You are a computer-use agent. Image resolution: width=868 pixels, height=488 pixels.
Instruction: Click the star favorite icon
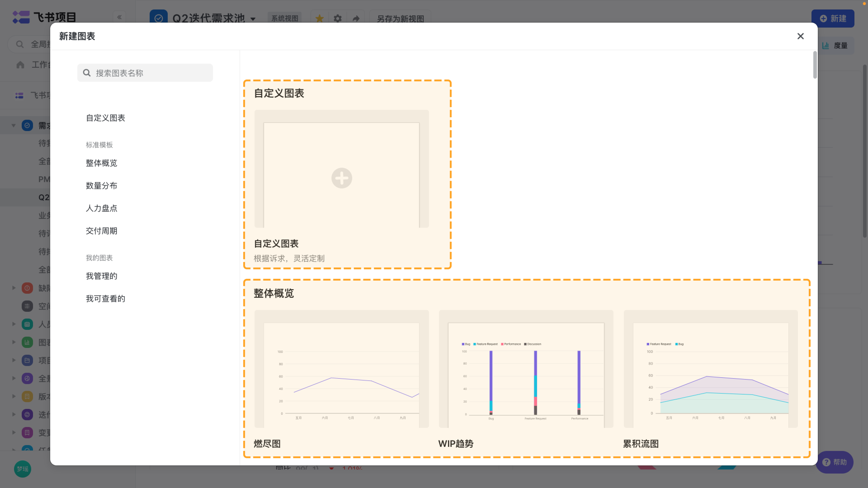319,19
